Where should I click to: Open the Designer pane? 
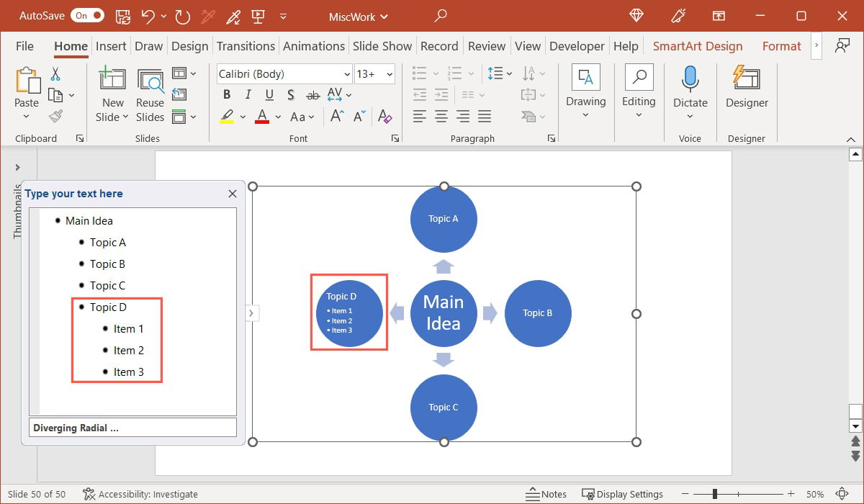click(747, 88)
